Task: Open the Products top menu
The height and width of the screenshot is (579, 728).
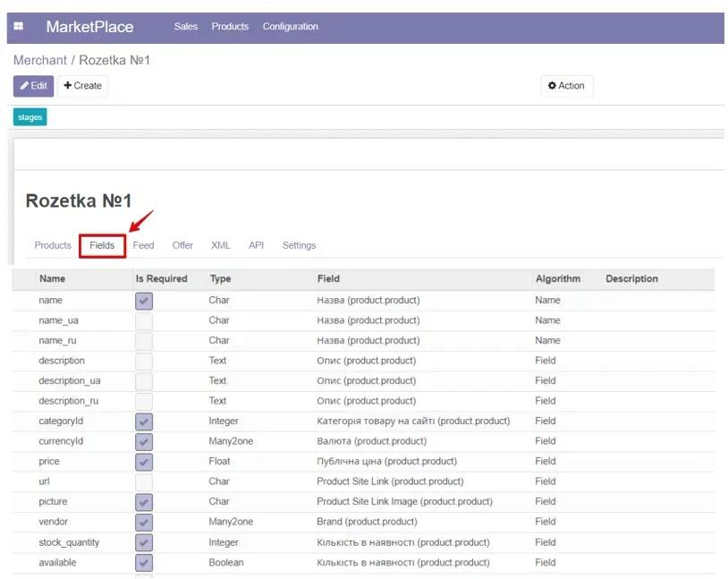Action: [x=230, y=27]
